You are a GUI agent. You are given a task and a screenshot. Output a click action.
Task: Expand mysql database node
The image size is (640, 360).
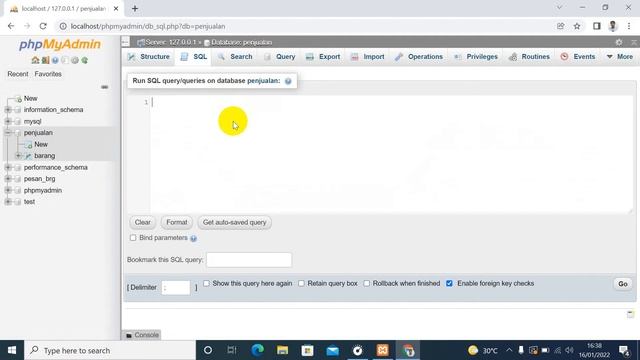pyautogui.click(x=8, y=121)
